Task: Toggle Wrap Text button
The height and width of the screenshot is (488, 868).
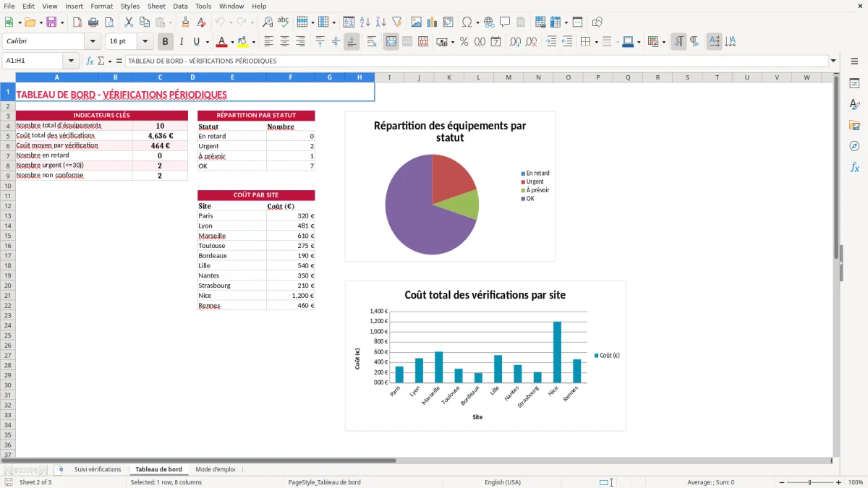Action: click(x=372, y=42)
